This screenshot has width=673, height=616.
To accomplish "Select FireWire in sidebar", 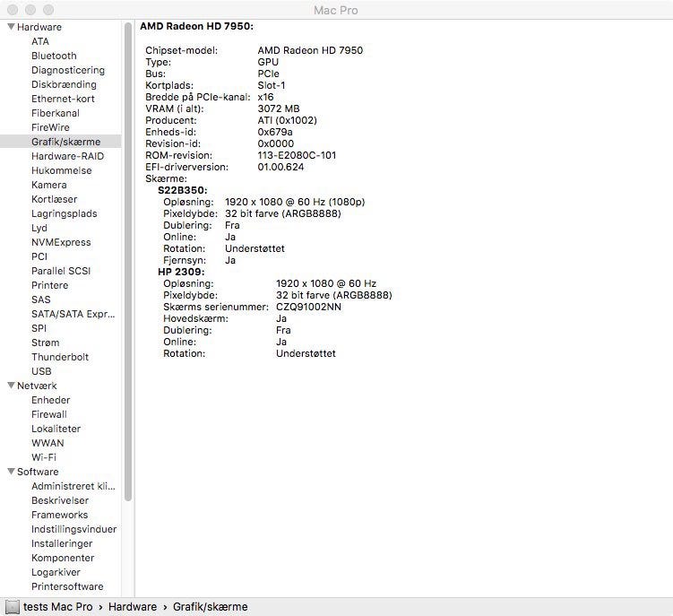I will [x=50, y=127].
